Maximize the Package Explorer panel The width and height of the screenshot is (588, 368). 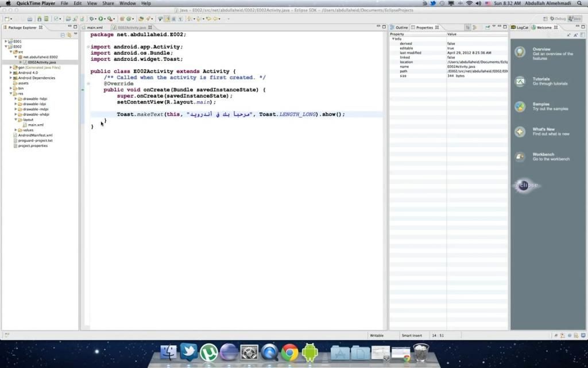coord(75,27)
